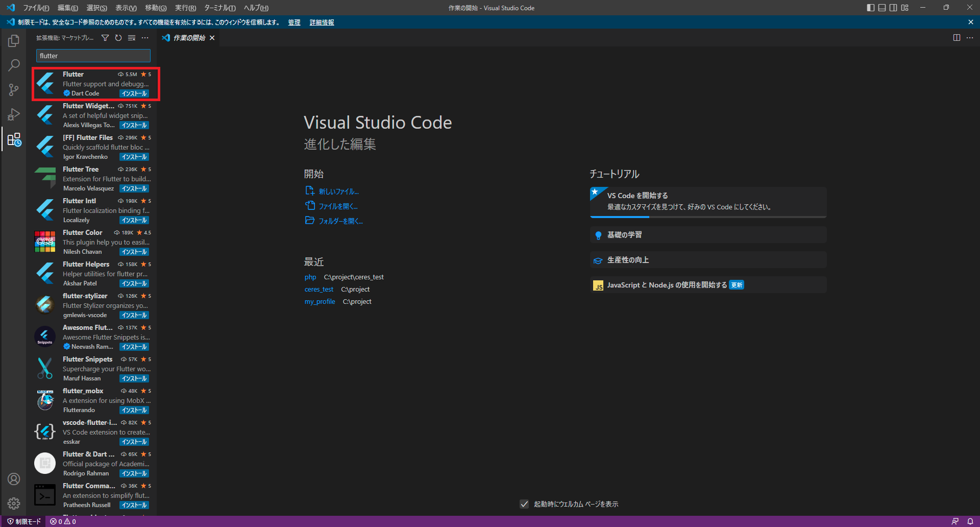Open the 選択 menu
This screenshot has height=527, width=980.
[97, 8]
